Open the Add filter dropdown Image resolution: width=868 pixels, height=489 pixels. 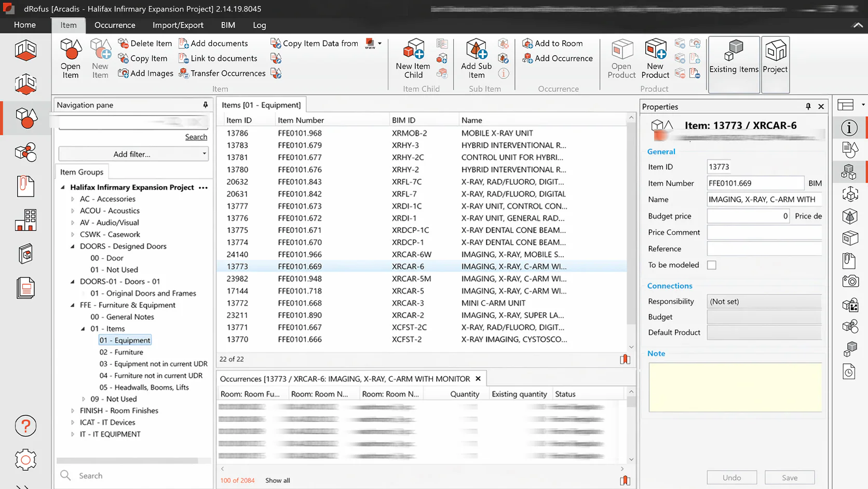pos(133,154)
